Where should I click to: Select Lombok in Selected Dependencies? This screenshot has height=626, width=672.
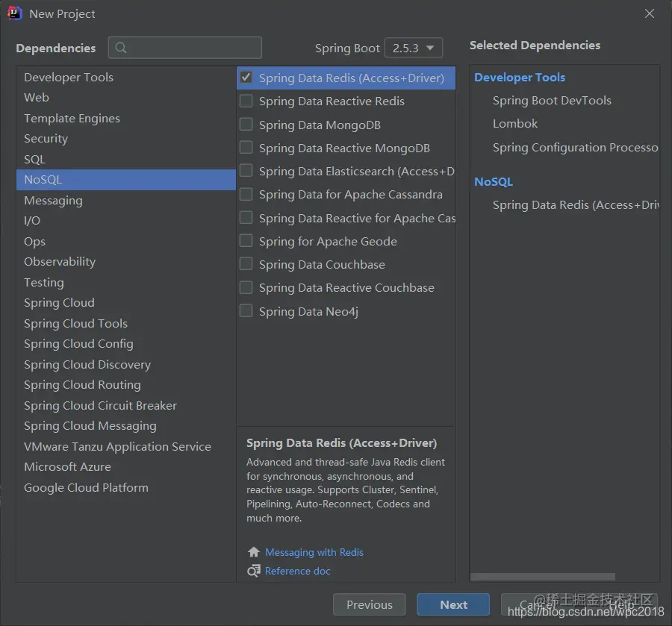tap(515, 124)
